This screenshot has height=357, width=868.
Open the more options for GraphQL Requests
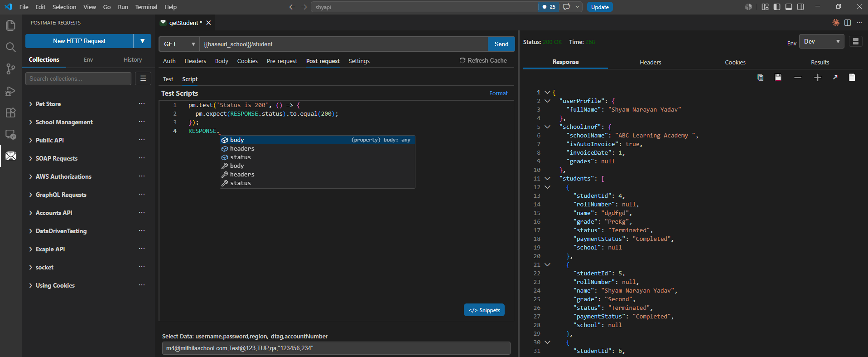point(142,195)
